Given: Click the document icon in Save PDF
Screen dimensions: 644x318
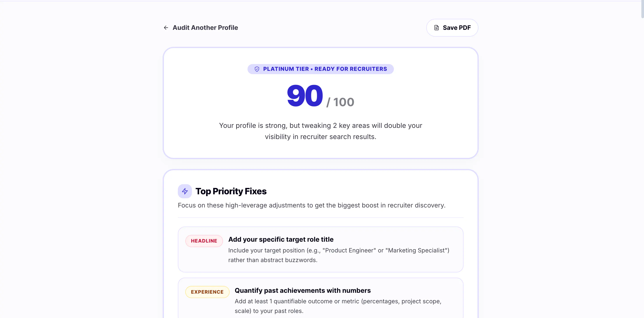Looking at the screenshot, I should click(x=437, y=28).
